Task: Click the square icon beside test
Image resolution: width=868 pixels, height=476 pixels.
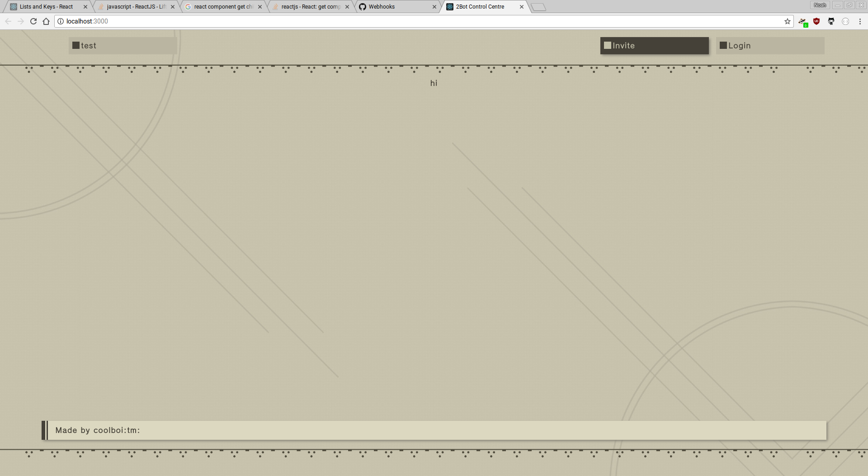Action: 76,45
